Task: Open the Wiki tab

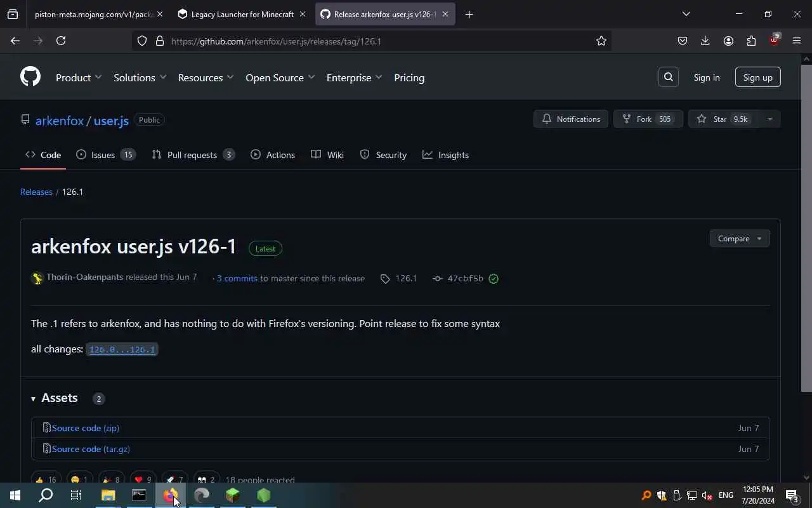Action: point(327,155)
